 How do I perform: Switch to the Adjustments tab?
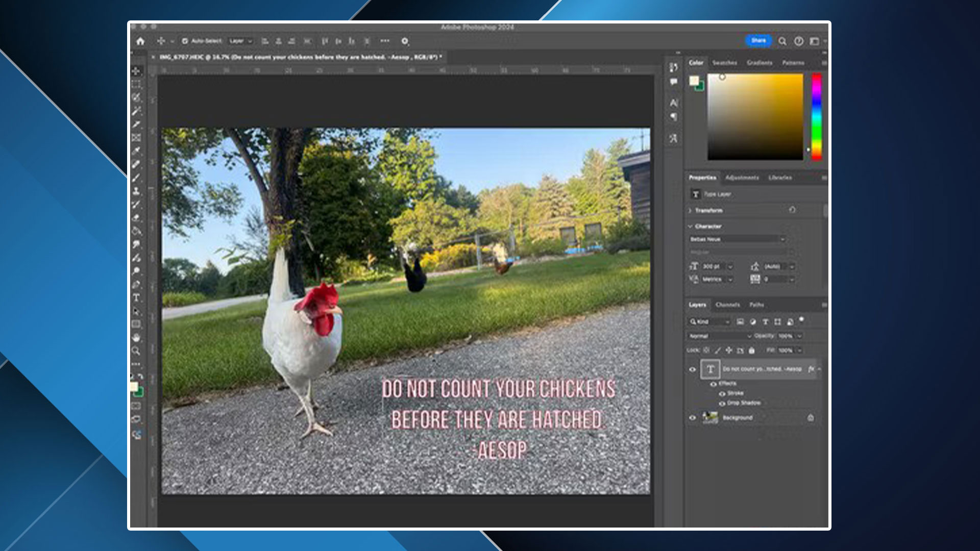pyautogui.click(x=742, y=178)
